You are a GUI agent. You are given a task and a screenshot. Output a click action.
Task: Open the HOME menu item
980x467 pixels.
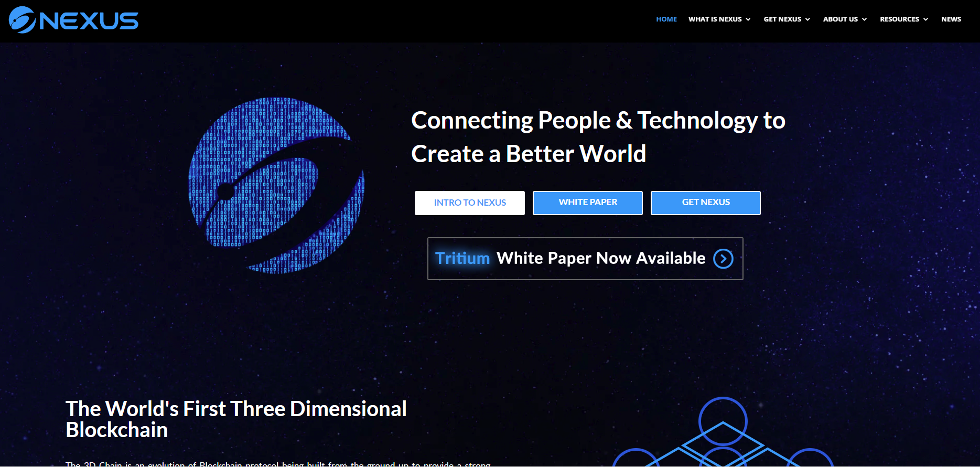click(666, 19)
